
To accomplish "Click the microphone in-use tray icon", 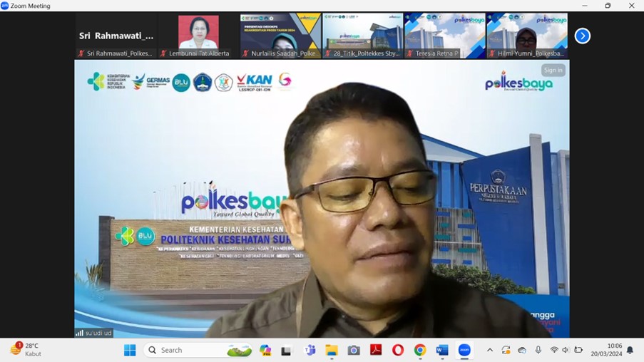I will 538,350.
